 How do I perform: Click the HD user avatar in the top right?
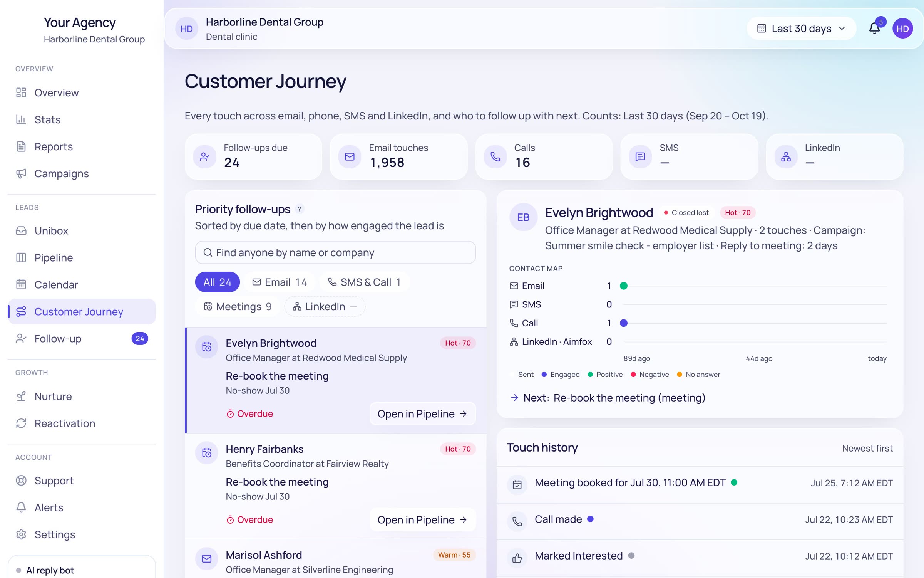(x=903, y=29)
